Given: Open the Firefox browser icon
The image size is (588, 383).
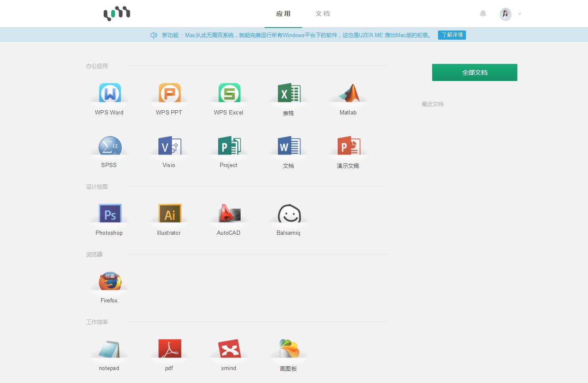Looking at the screenshot, I should click(x=109, y=281).
